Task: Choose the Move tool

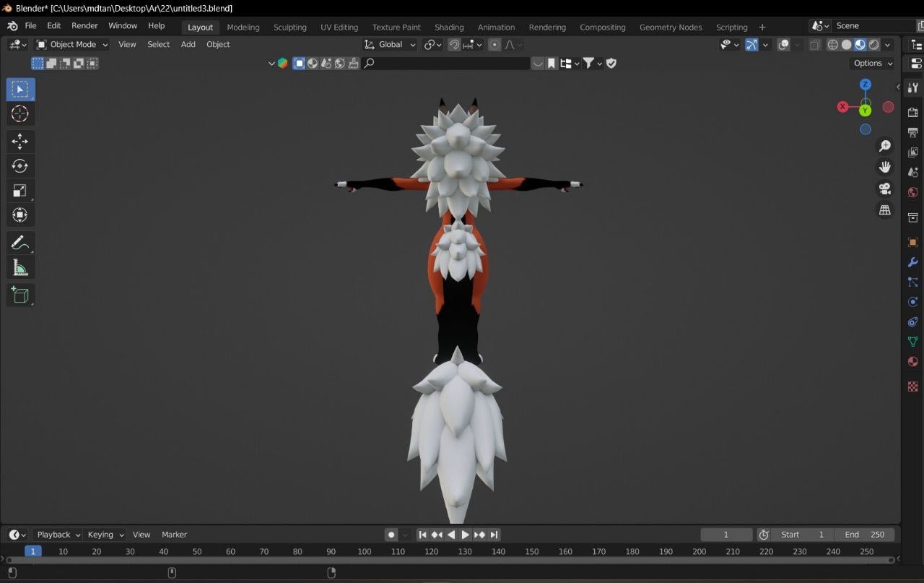Action: 20,142
